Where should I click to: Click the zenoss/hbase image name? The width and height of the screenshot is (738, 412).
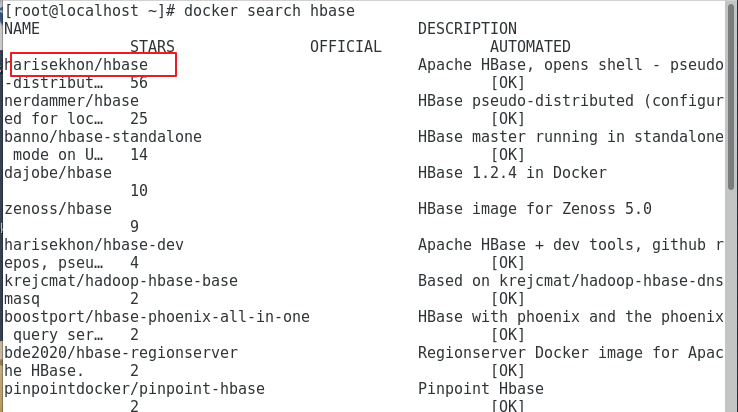[57, 209]
